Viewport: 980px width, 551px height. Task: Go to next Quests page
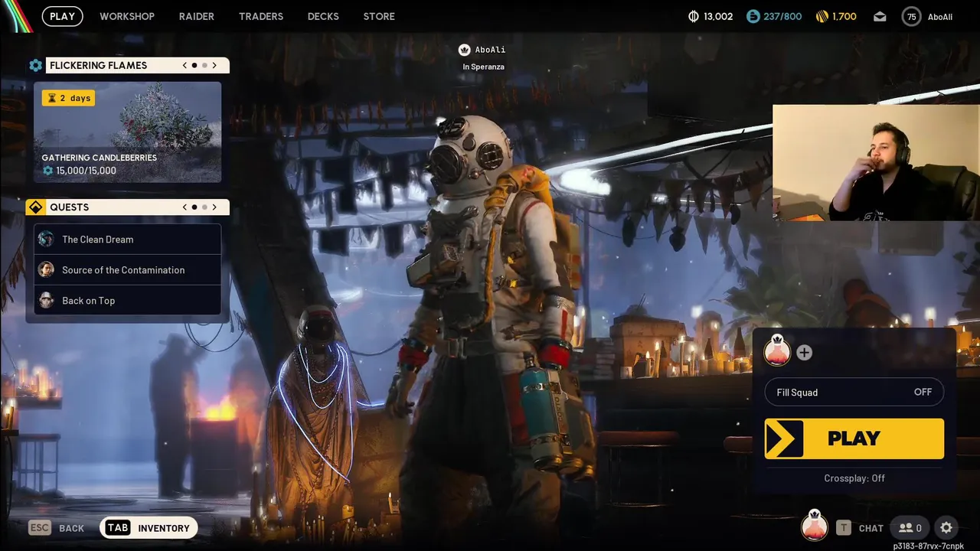214,207
